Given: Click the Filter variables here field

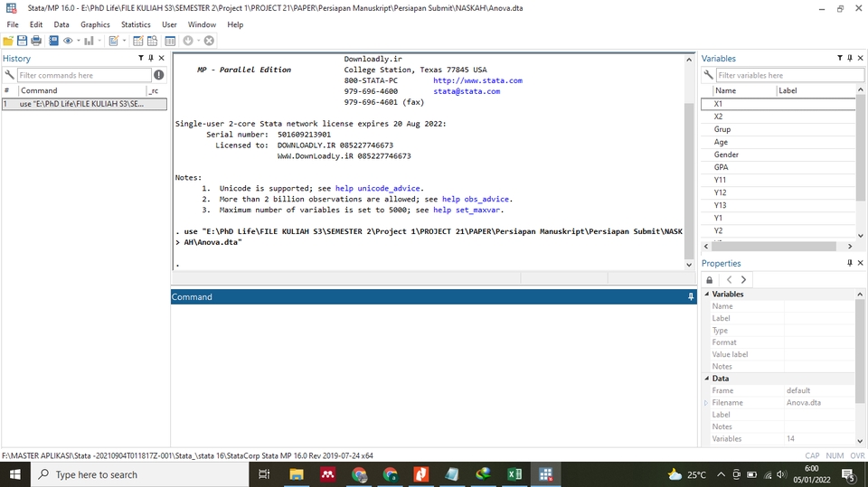Looking at the screenshot, I should click(x=790, y=75).
